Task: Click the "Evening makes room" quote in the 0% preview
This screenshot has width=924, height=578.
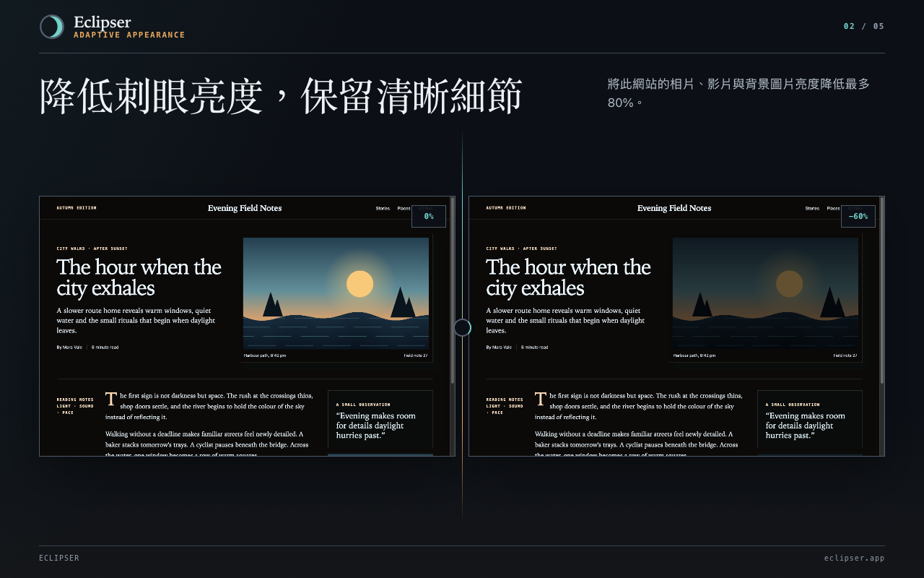Action: [376, 426]
